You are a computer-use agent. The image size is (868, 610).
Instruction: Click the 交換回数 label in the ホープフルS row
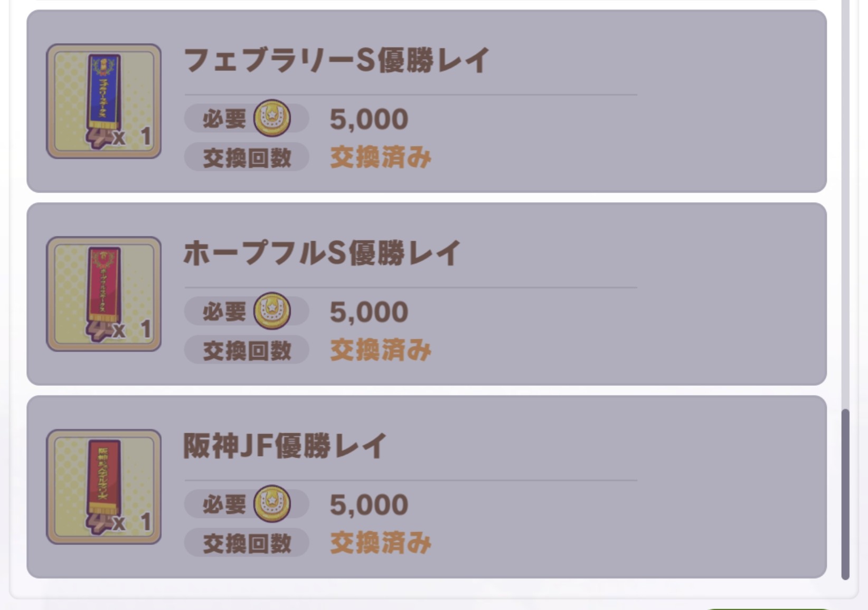[247, 350]
